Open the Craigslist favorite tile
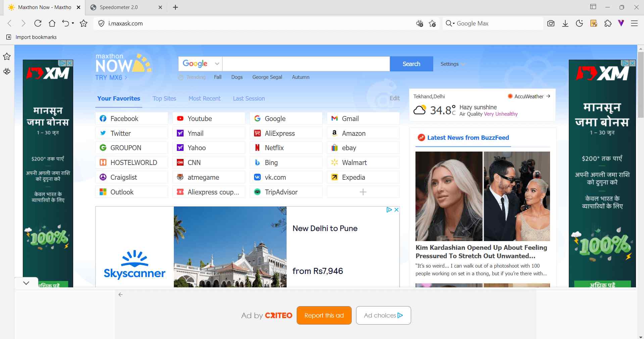The image size is (644, 339). click(132, 177)
